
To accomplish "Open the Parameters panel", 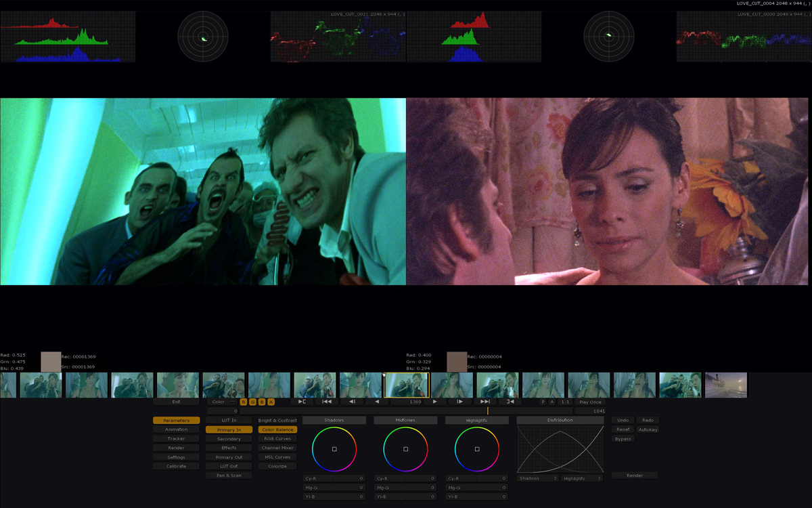I will (x=176, y=421).
